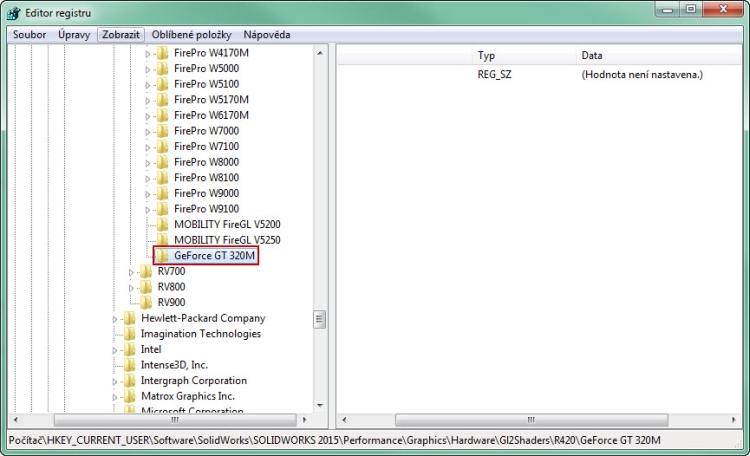Image resolution: width=750 pixels, height=456 pixels.
Task: Click the MOBILITY FireGL V5200 folder icon
Action: pyautogui.click(x=163, y=224)
